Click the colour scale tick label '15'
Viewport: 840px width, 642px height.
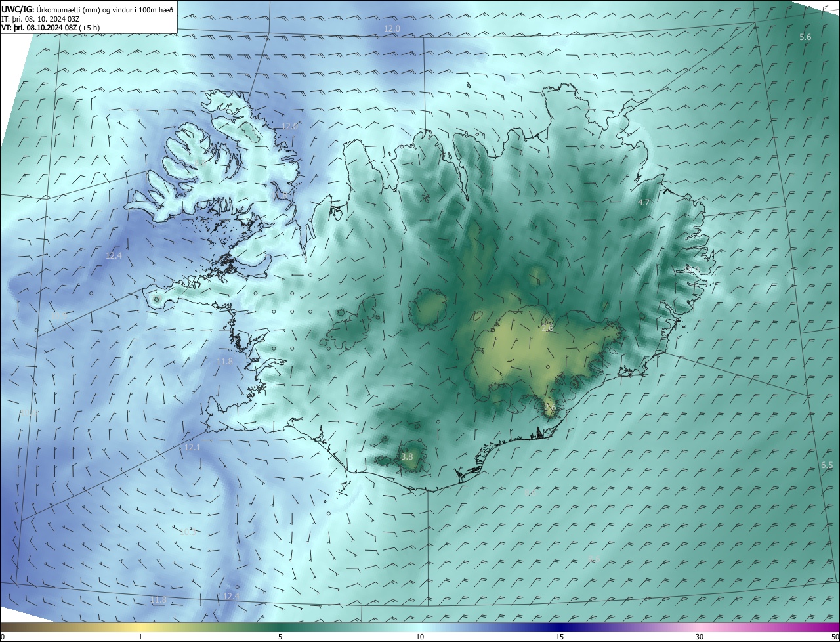[560, 637]
